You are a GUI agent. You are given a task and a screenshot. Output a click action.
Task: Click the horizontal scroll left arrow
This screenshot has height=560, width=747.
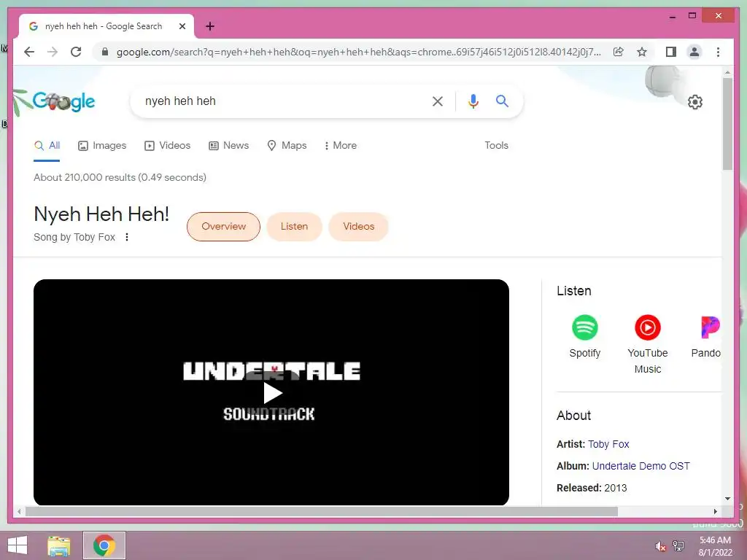[19, 512]
